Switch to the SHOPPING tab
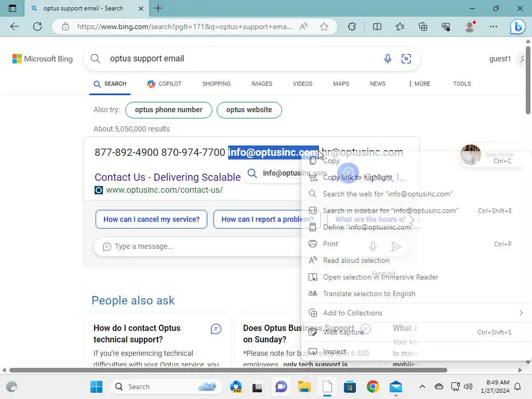Image resolution: width=532 pixels, height=399 pixels. tap(216, 84)
